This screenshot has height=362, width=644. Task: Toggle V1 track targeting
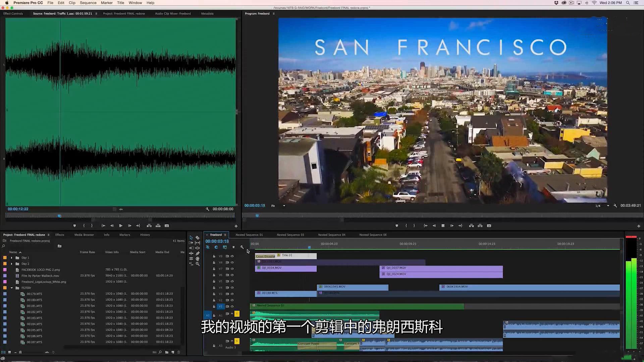click(x=220, y=306)
